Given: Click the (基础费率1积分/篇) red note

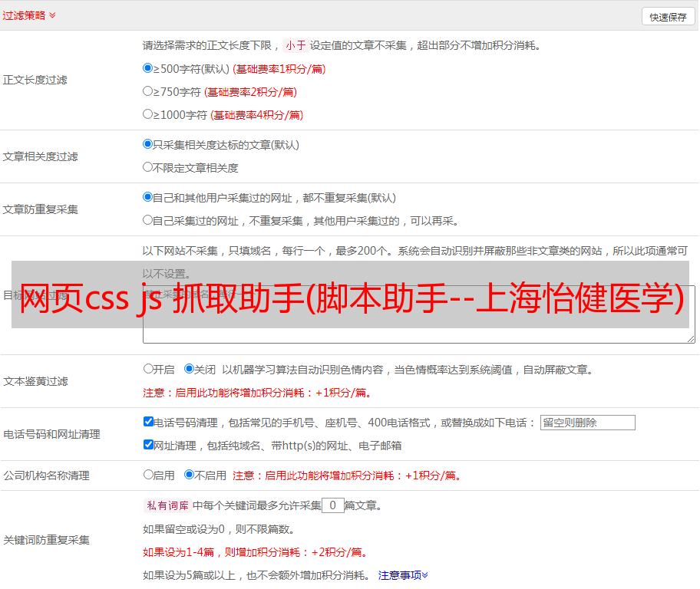Looking at the screenshot, I should tap(279, 69).
